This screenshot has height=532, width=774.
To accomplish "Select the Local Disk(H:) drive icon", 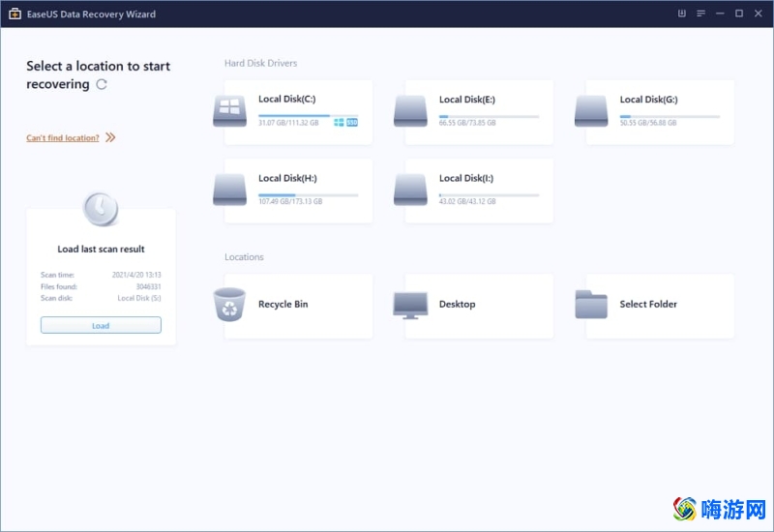I will pyautogui.click(x=229, y=190).
